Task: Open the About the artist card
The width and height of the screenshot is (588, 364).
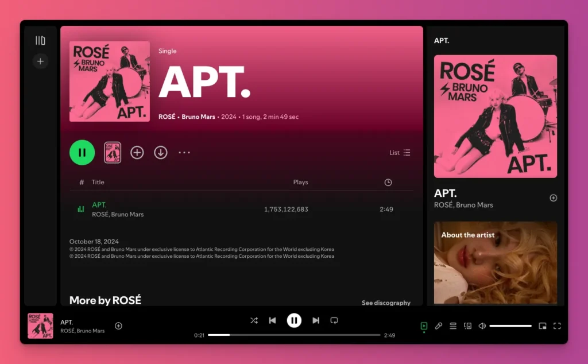Action: pos(496,262)
